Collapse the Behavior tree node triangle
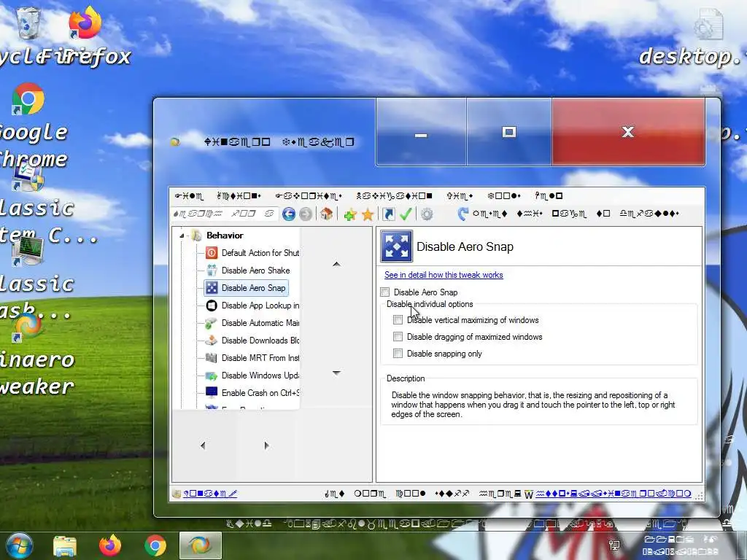This screenshot has height=560, width=747. coord(182,236)
